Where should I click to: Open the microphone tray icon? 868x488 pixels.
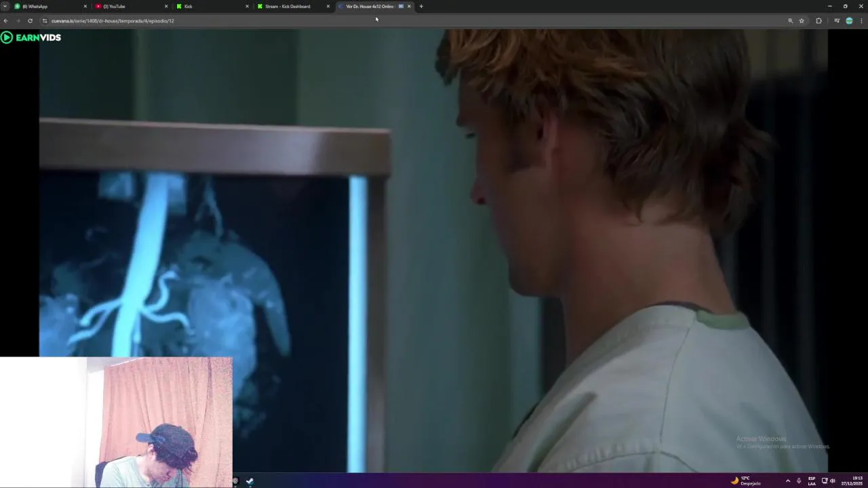pos(799,481)
